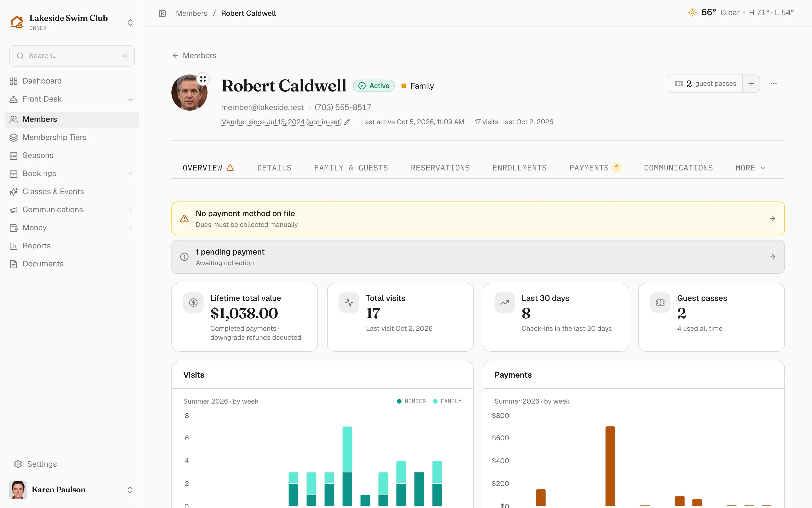The image size is (812, 508).
Task: Toggle the sidebar collapse icon
Action: tap(162, 14)
